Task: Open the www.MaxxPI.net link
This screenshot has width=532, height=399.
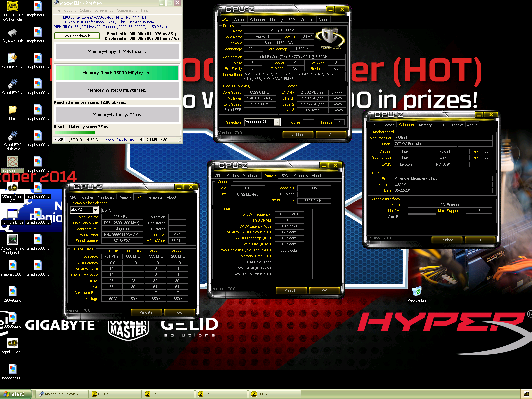Action: [x=120, y=140]
